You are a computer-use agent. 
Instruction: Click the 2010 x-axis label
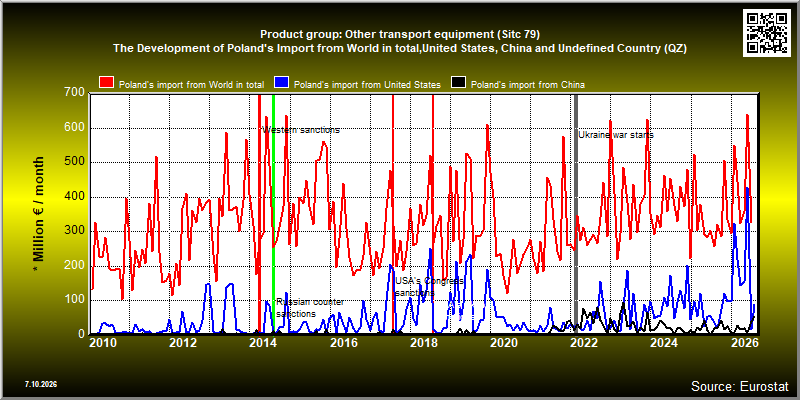pyautogui.click(x=102, y=343)
